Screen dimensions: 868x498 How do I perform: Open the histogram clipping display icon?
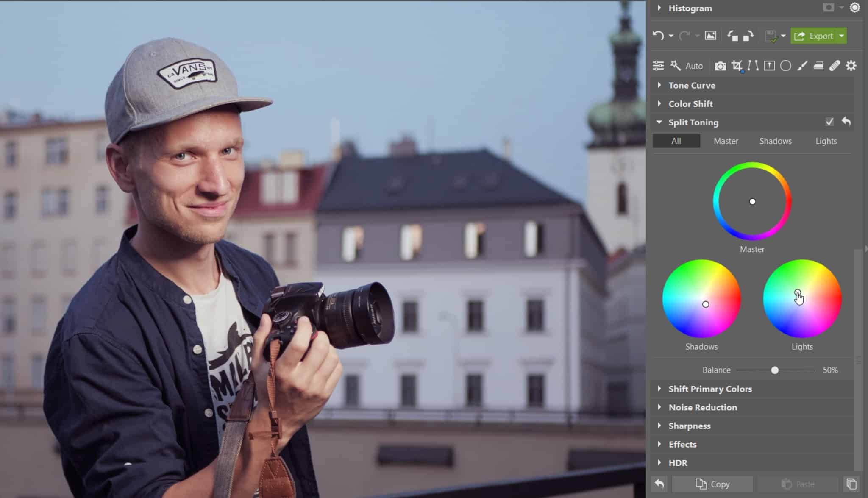pyautogui.click(x=829, y=8)
